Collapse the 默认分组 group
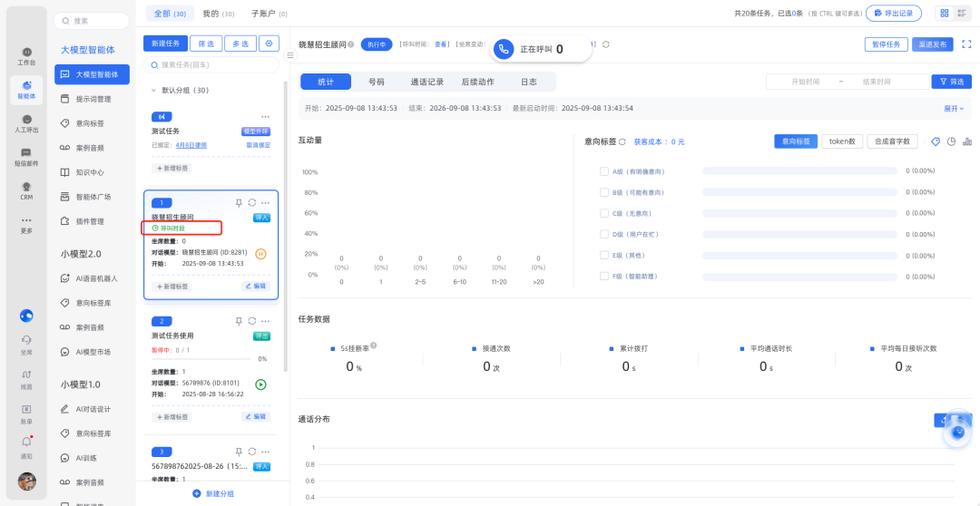The image size is (980, 506). pos(153,91)
